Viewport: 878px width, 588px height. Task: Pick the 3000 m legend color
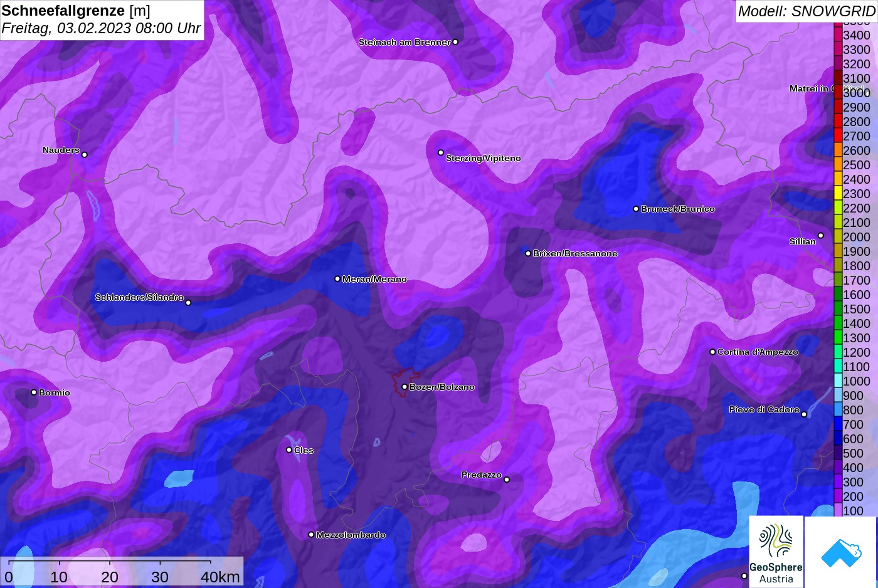tap(838, 92)
